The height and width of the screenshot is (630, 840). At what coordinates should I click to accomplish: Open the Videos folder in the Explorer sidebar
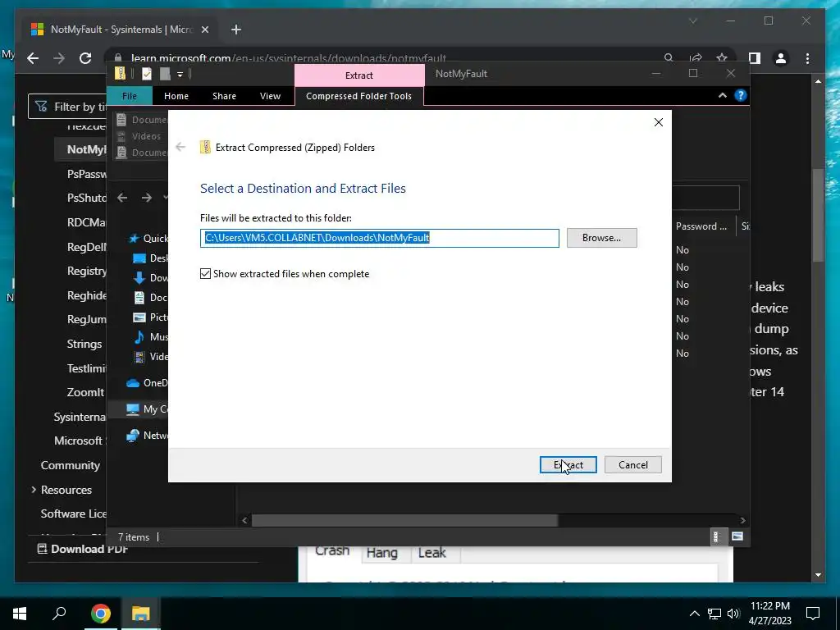(150, 356)
